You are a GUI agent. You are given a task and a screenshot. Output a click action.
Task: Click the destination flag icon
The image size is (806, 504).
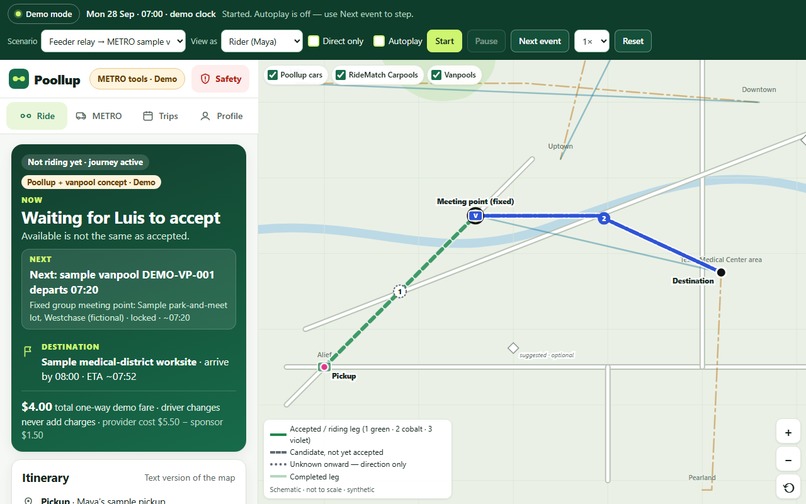point(28,351)
